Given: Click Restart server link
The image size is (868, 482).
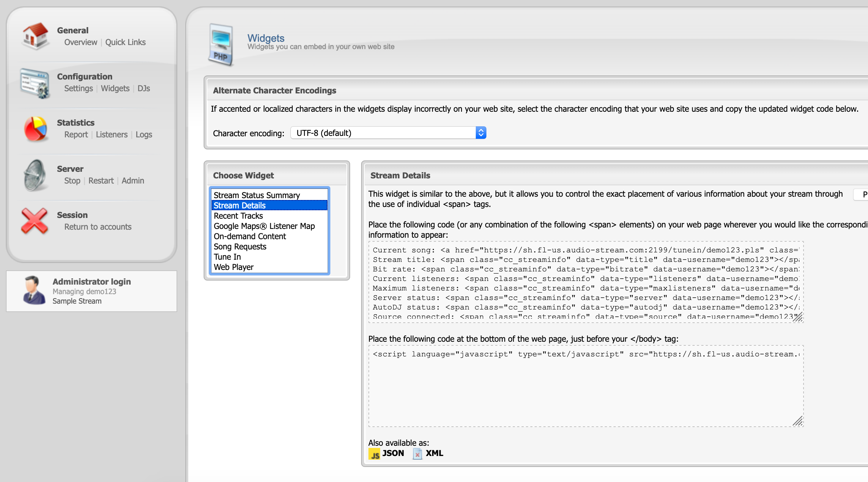Looking at the screenshot, I should point(101,181).
